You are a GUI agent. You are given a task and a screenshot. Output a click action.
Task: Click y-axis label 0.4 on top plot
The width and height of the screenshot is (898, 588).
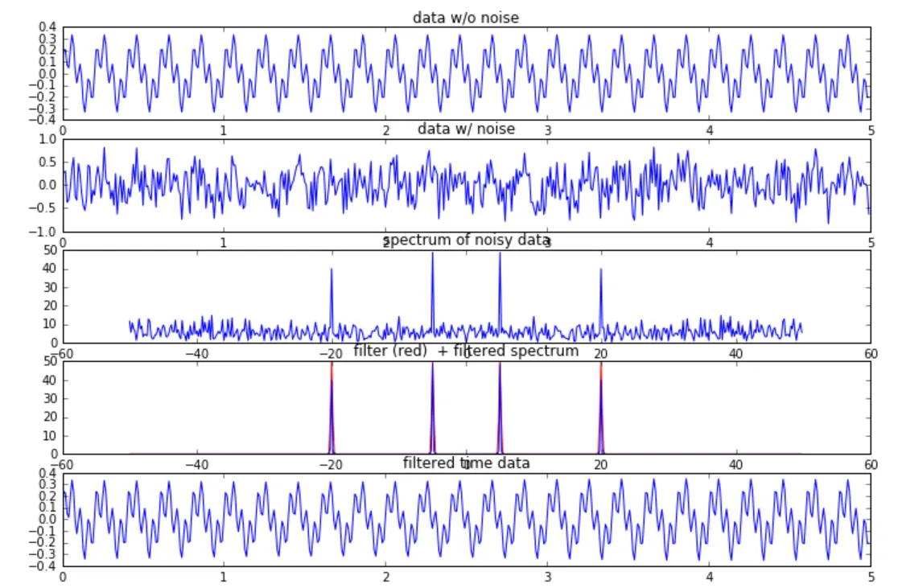pyautogui.click(x=48, y=27)
